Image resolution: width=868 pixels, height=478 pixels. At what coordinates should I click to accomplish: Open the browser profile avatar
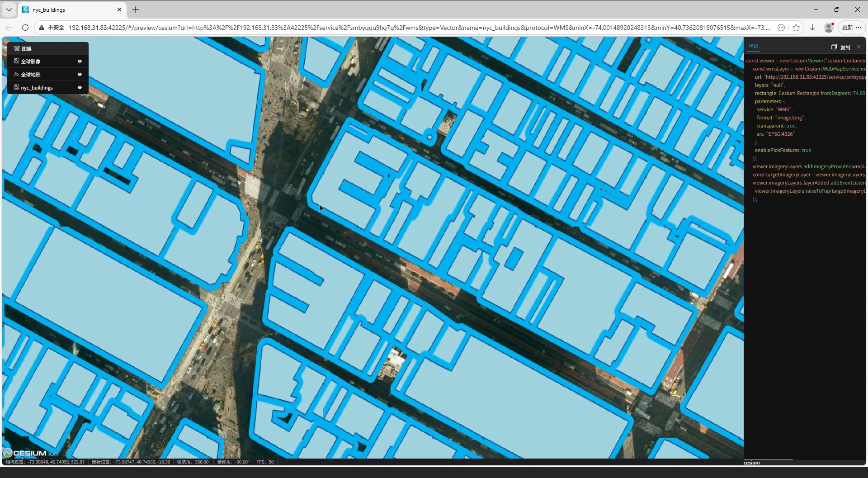click(828, 28)
